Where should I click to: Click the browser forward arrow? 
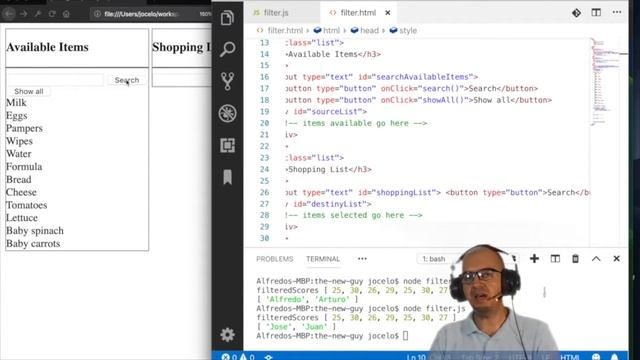tap(24, 14)
